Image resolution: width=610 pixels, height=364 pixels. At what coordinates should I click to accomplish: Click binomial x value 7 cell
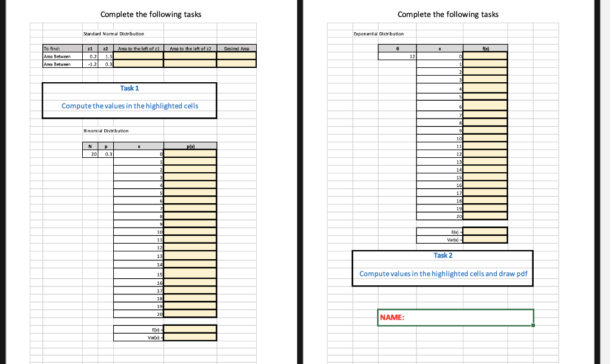(138, 209)
